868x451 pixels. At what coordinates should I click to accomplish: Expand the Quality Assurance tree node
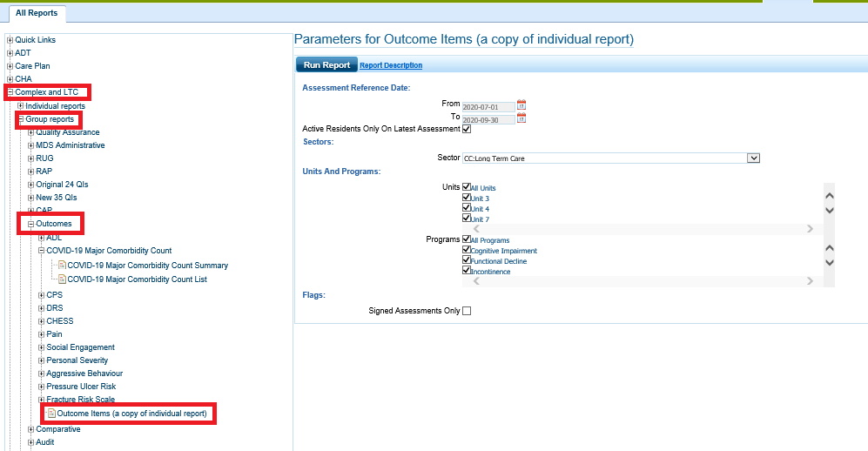tap(31, 132)
